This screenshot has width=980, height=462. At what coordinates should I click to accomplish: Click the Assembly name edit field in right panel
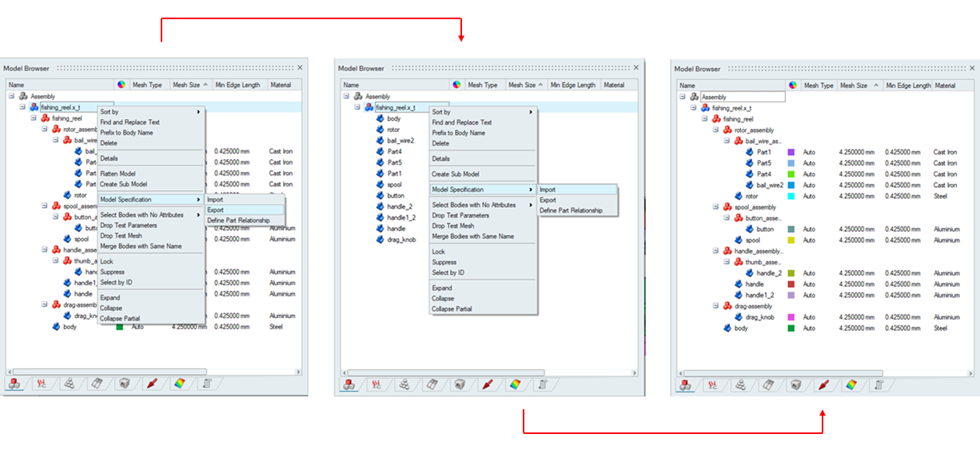742,97
